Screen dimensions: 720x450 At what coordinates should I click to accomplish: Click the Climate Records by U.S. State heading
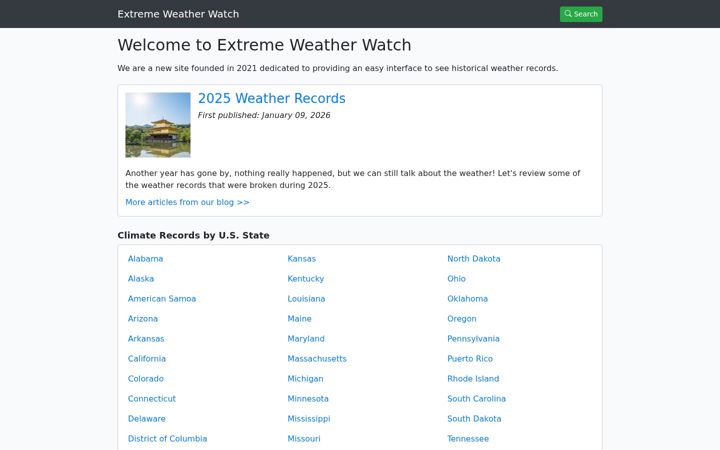tap(193, 235)
